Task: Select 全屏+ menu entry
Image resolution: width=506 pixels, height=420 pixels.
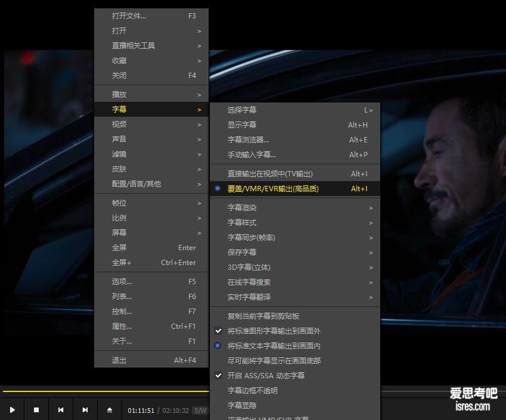Action: click(151, 262)
